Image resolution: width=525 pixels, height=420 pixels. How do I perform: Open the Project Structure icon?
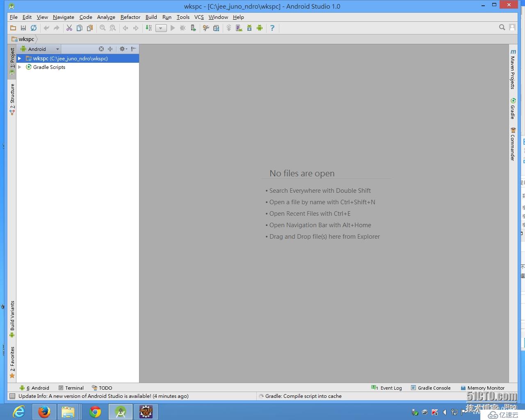coord(216,28)
